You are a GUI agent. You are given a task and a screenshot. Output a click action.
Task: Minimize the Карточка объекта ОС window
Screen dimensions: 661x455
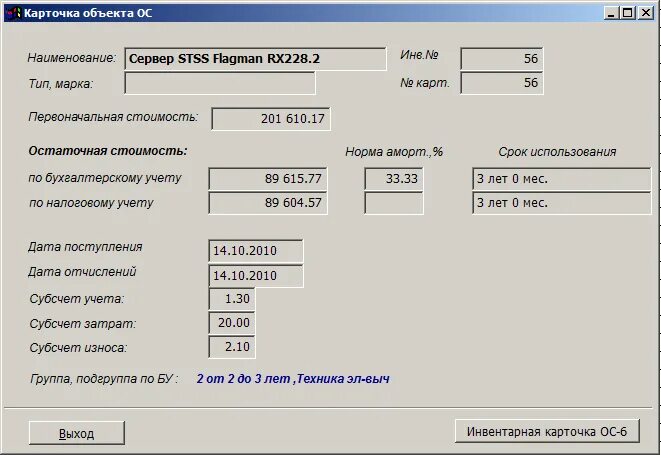(610, 13)
